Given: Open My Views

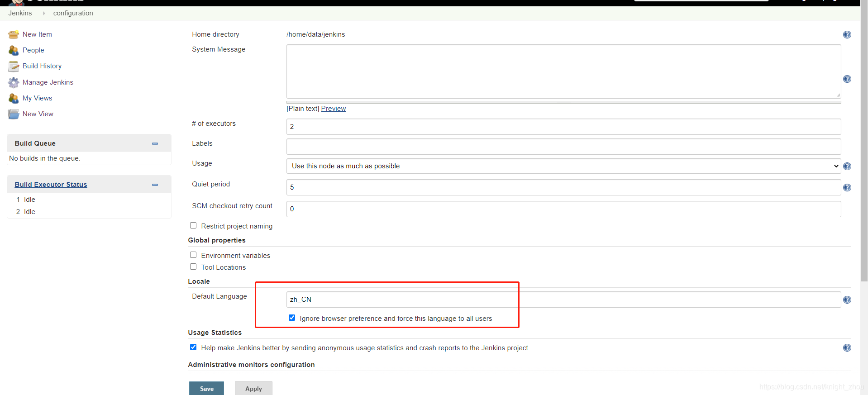Looking at the screenshot, I should point(37,98).
